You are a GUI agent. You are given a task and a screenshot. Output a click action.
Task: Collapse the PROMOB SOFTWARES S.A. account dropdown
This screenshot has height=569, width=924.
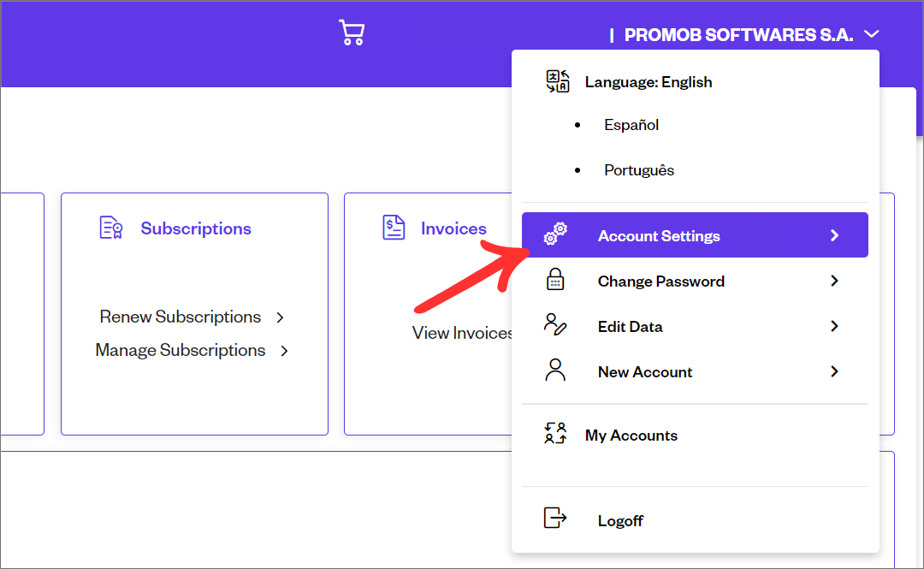pos(871,35)
